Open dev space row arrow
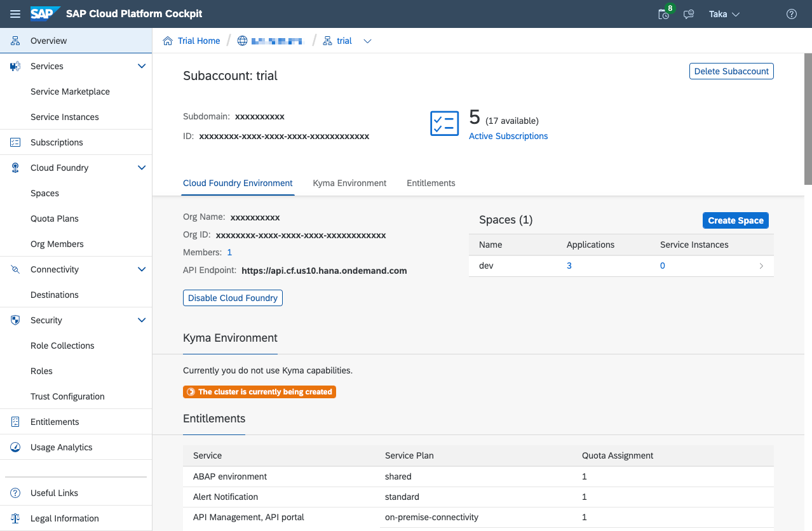This screenshot has width=812, height=531. [x=761, y=266]
